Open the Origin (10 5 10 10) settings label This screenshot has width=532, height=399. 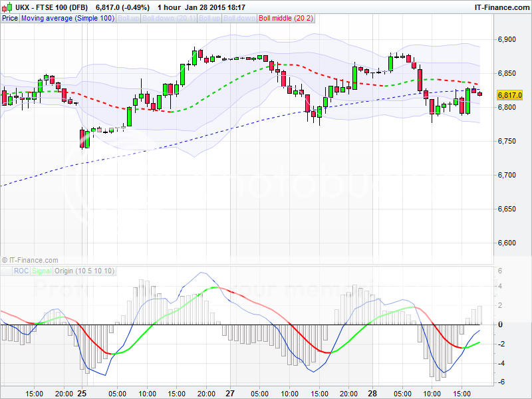[84, 271]
